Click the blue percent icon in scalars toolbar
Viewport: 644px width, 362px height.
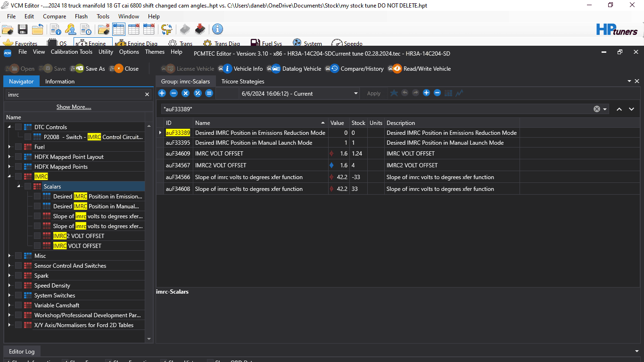198,93
